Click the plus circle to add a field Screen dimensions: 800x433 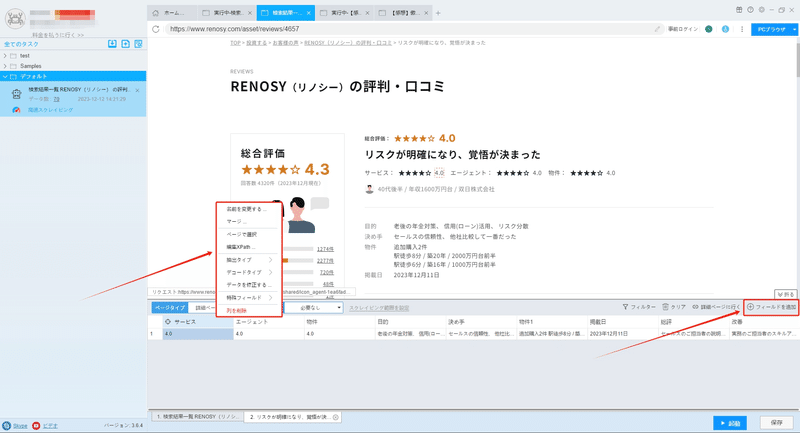tap(751, 307)
